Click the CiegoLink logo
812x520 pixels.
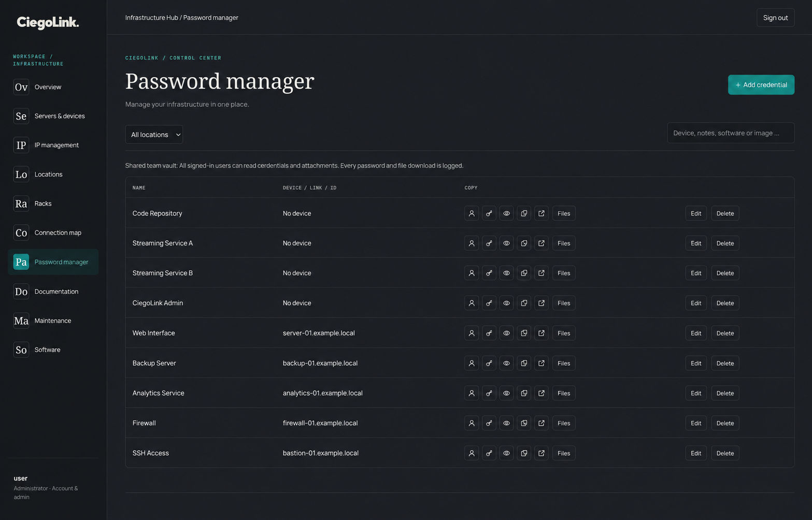48,22
